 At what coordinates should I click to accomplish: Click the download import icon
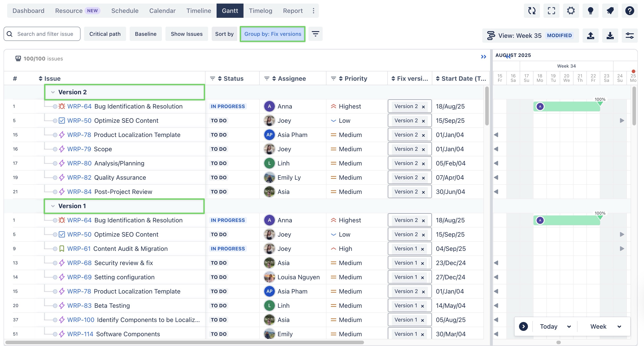point(610,36)
